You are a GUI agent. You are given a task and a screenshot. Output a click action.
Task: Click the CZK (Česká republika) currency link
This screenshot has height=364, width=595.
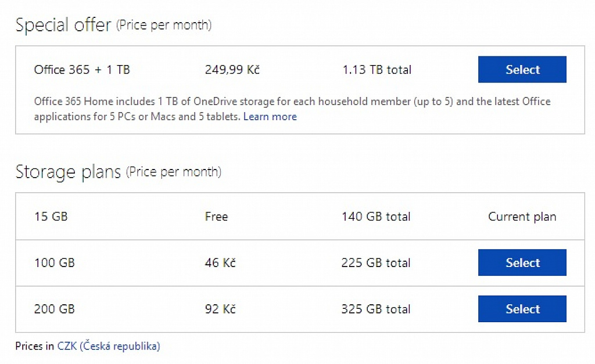pyautogui.click(x=109, y=346)
